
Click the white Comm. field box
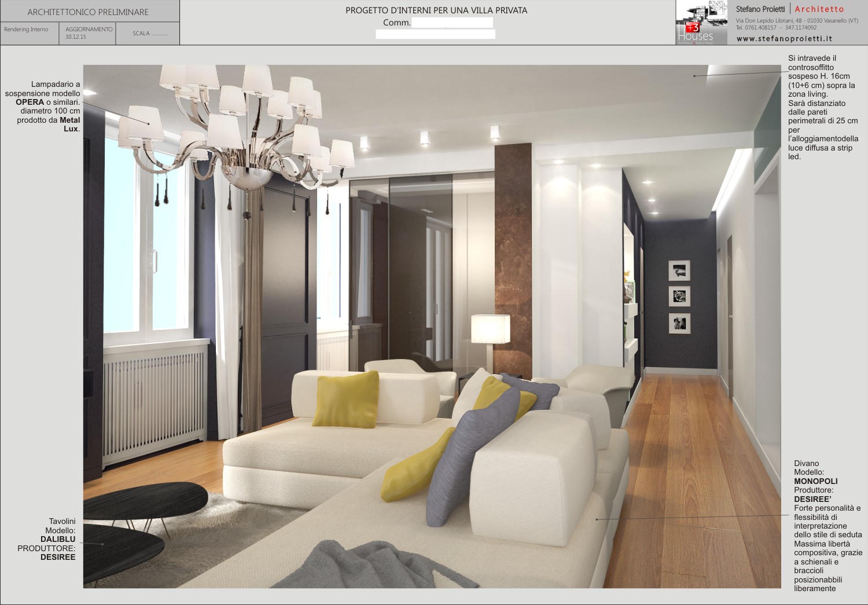point(452,23)
